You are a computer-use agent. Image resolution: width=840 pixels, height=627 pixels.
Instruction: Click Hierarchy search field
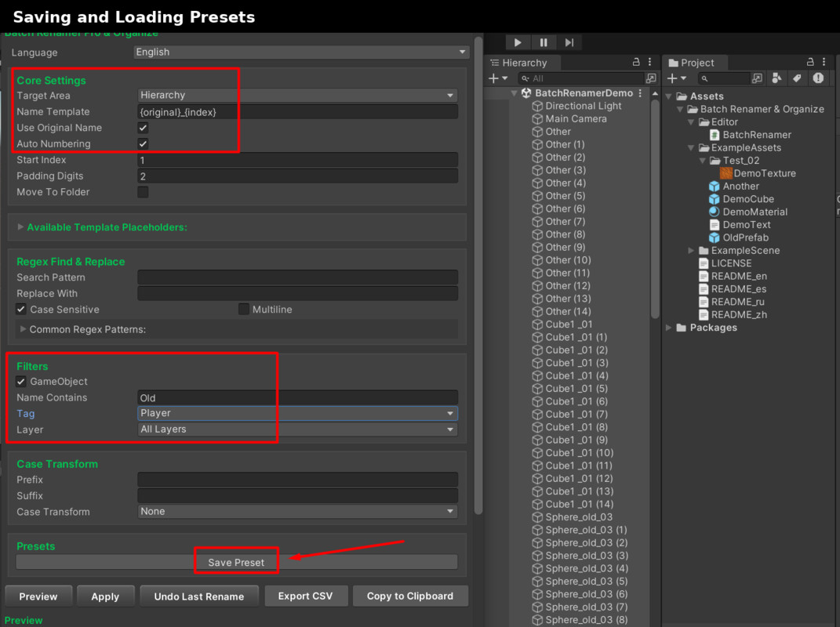580,78
